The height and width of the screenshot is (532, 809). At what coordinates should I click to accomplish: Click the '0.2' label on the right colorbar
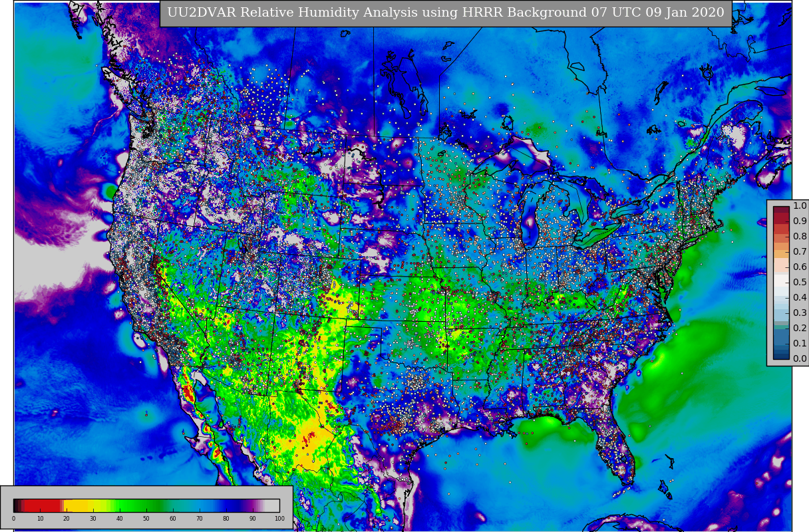click(x=800, y=329)
